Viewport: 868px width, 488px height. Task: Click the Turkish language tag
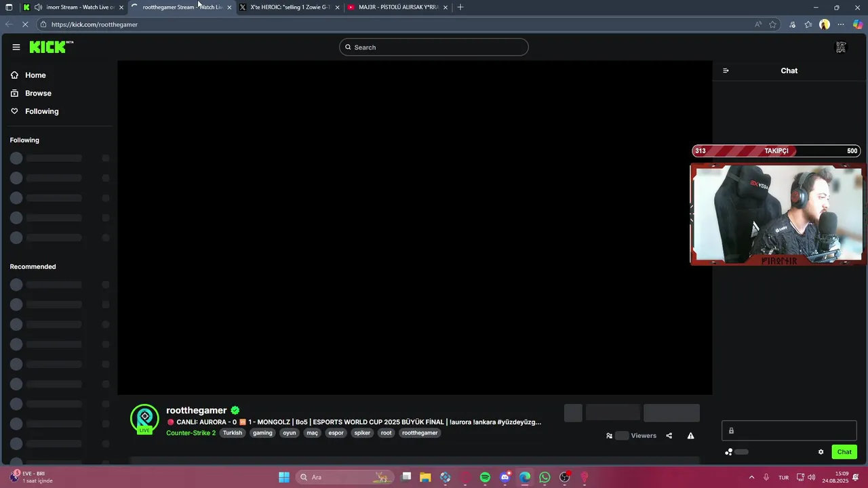pyautogui.click(x=233, y=433)
